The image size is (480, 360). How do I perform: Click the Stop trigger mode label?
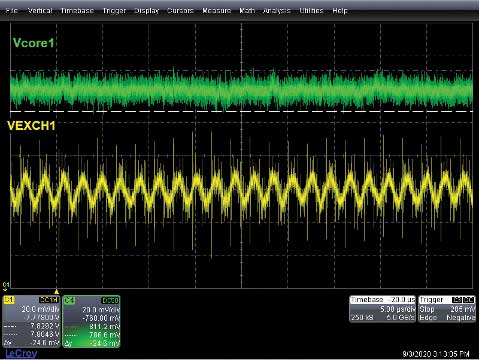click(427, 309)
